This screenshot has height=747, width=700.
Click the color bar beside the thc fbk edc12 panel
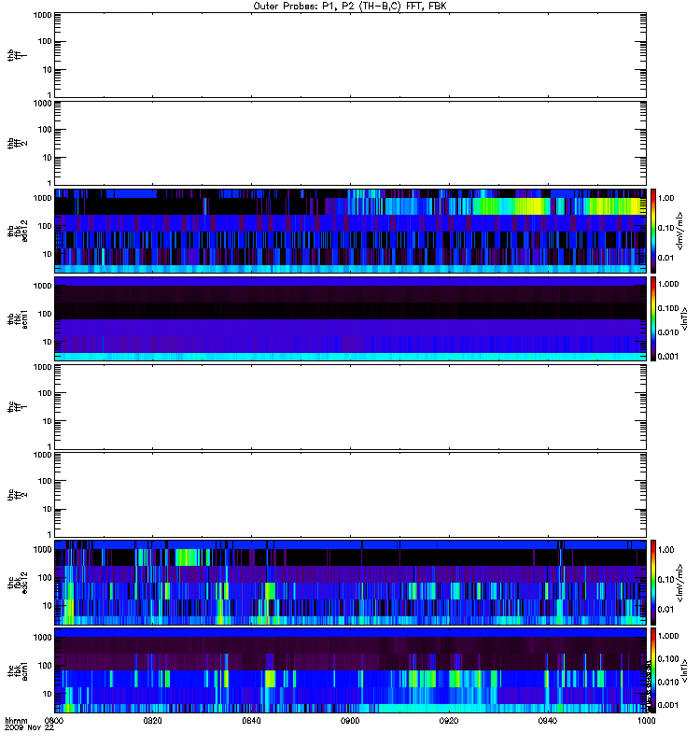pyautogui.click(x=653, y=583)
